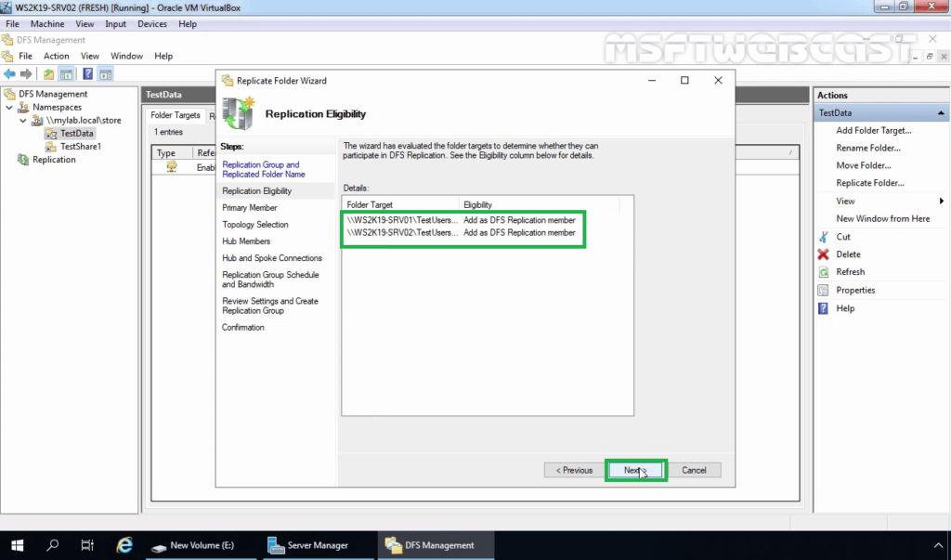Select the WS2K19-SRV01 folder target row
Screen dimensions: 951x560
click(462, 220)
